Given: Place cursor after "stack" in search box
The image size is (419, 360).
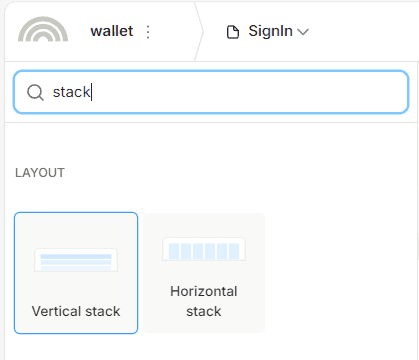Looking at the screenshot, I should coord(91,92).
